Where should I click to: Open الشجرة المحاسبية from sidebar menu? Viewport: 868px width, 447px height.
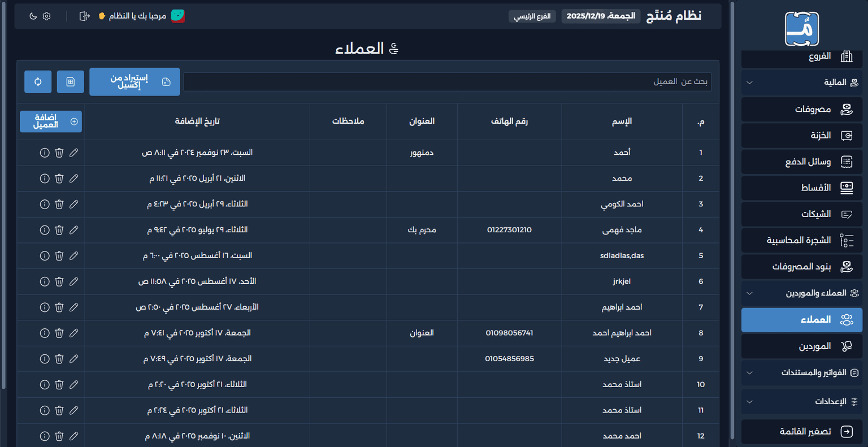802,241
